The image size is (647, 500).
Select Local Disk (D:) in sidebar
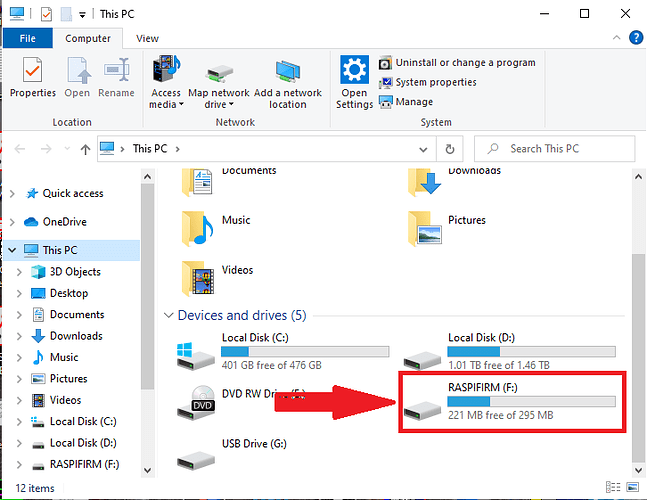[x=83, y=443]
